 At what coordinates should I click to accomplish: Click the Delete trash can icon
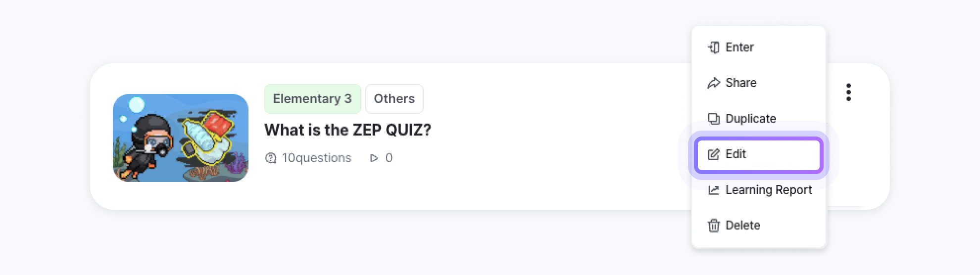(x=713, y=226)
